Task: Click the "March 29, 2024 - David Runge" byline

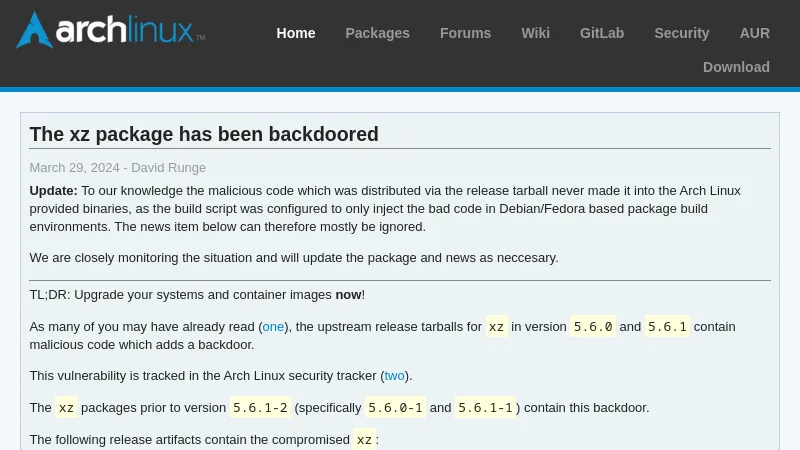Action: pyautogui.click(x=118, y=168)
